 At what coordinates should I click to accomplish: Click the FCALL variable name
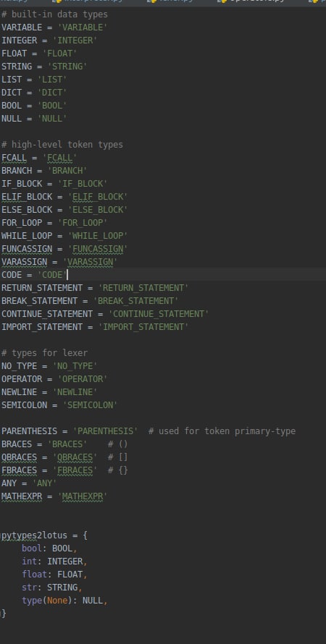pyautogui.click(x=14, y=158)
